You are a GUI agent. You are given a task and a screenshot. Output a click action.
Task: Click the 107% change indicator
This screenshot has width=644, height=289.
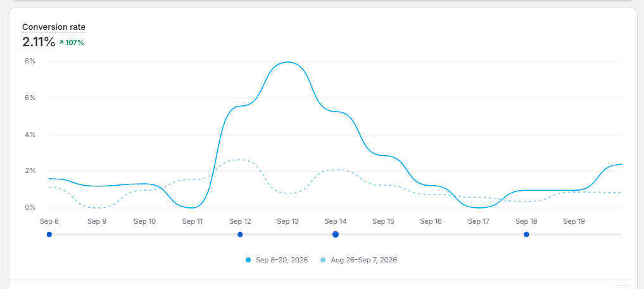(74, 42)
